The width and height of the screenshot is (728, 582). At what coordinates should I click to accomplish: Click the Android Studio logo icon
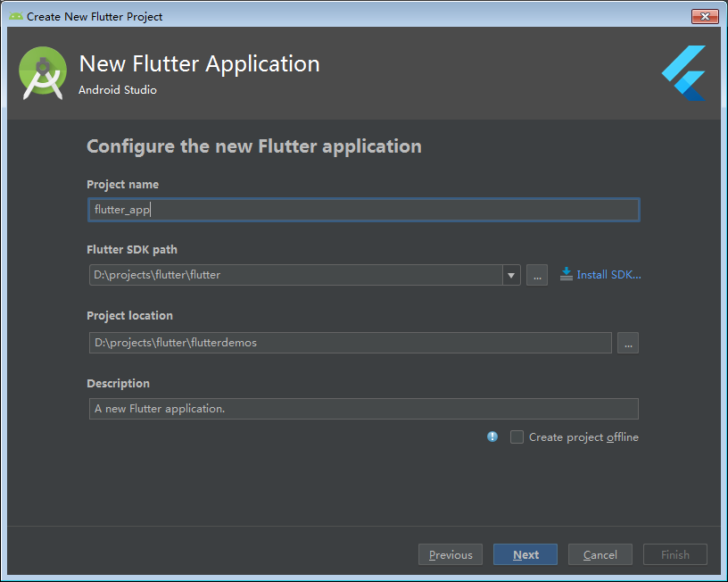pyautogui.click(x=43, y=73)
